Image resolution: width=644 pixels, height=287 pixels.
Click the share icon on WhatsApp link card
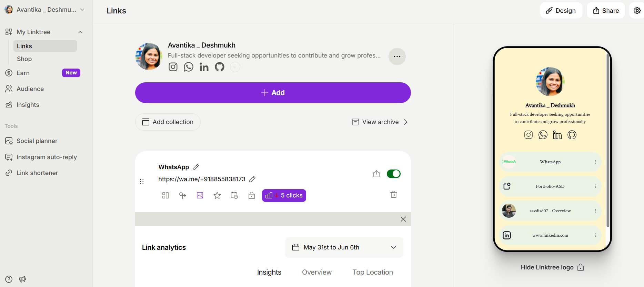[376, 174]
